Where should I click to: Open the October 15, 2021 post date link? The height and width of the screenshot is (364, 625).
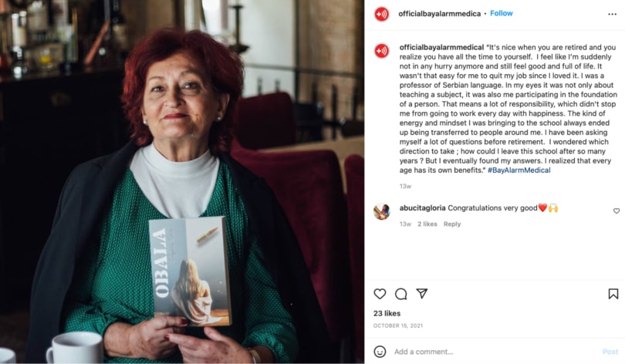(x=398, y=325)
